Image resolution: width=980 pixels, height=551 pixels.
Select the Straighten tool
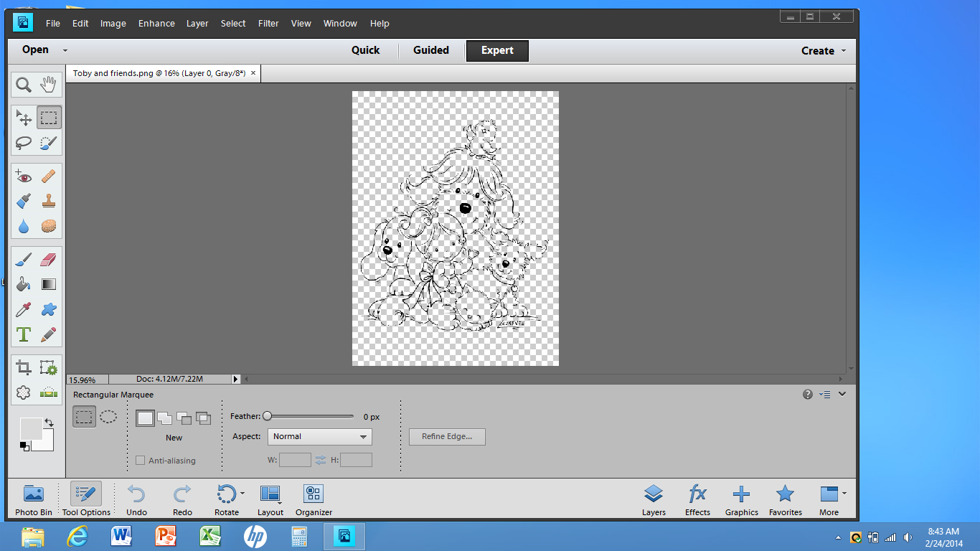tap(48, 393)
